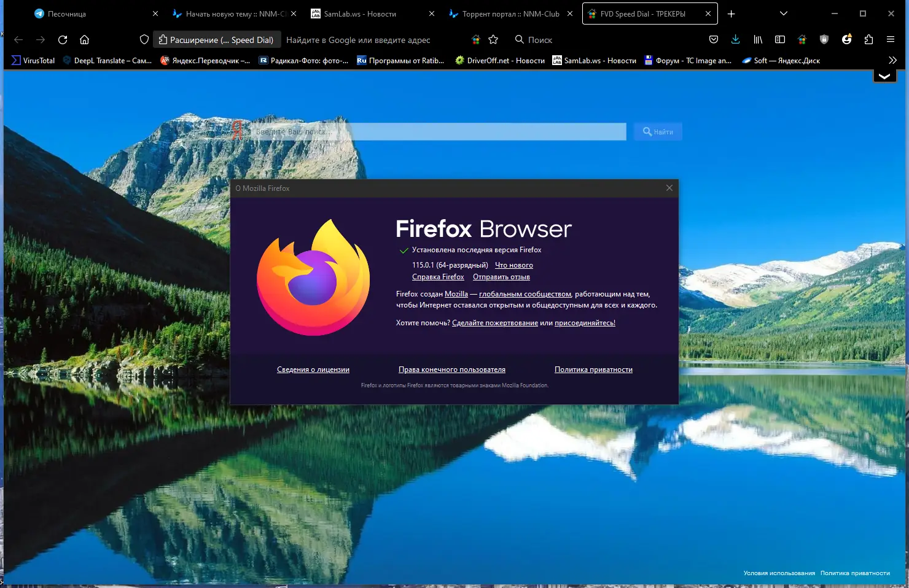Open Политика приватности in the About dialog
The image size is (909, 588).
coord(593,369)
